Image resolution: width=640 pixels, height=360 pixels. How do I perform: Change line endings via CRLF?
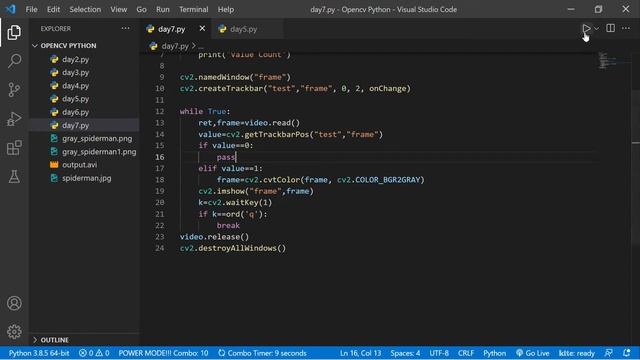[x=466, y=353]
